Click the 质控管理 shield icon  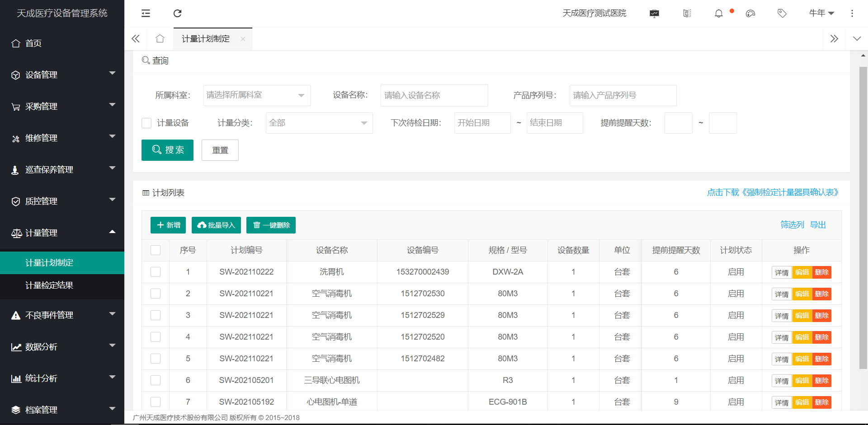[x=16, y=201]
